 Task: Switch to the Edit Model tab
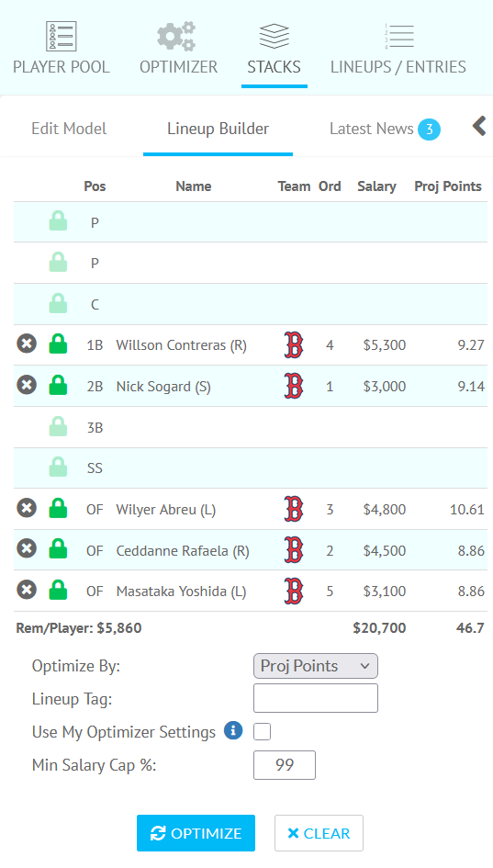(x=69, y=129)
